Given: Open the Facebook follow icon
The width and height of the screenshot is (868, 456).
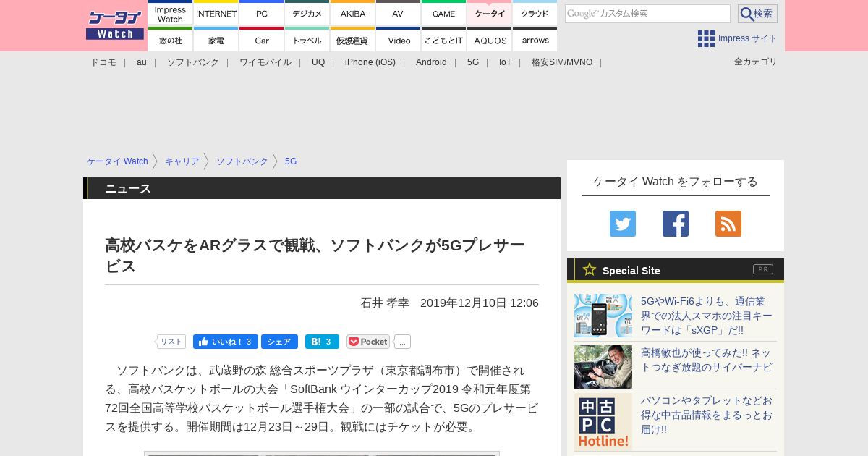Looking at the screenshot, I should click(676, 224).
